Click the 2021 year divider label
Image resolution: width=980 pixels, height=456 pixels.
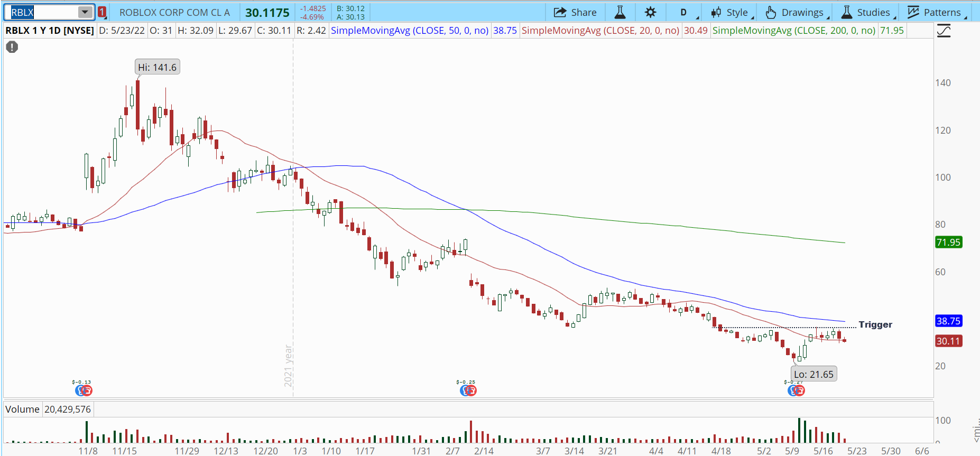288,366
